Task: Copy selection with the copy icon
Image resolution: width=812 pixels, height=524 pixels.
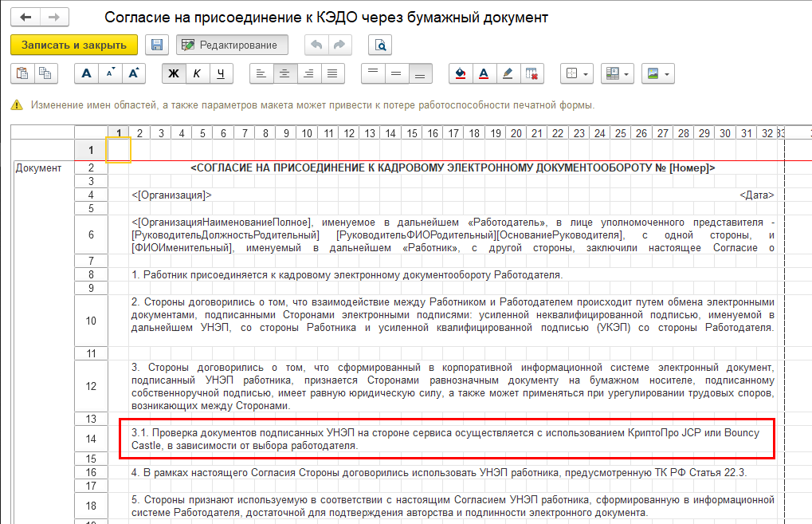Action: click(45, 73)
